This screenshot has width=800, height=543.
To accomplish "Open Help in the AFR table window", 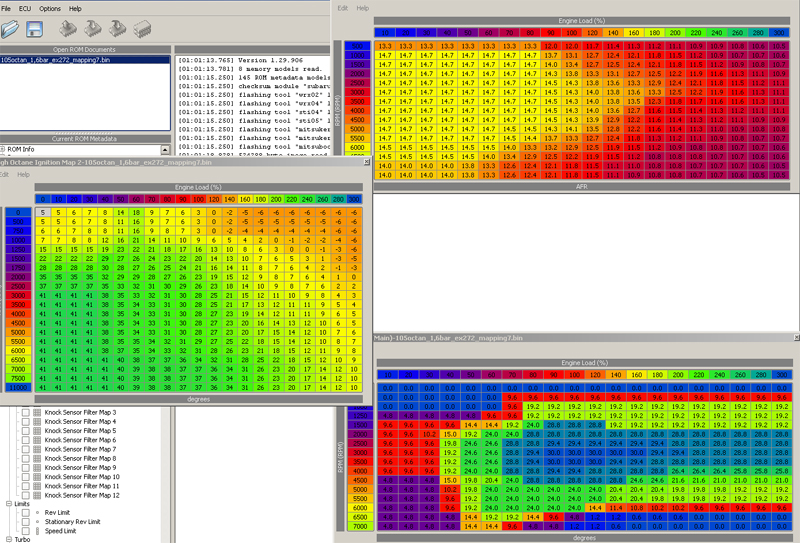I will coord(362,8).
